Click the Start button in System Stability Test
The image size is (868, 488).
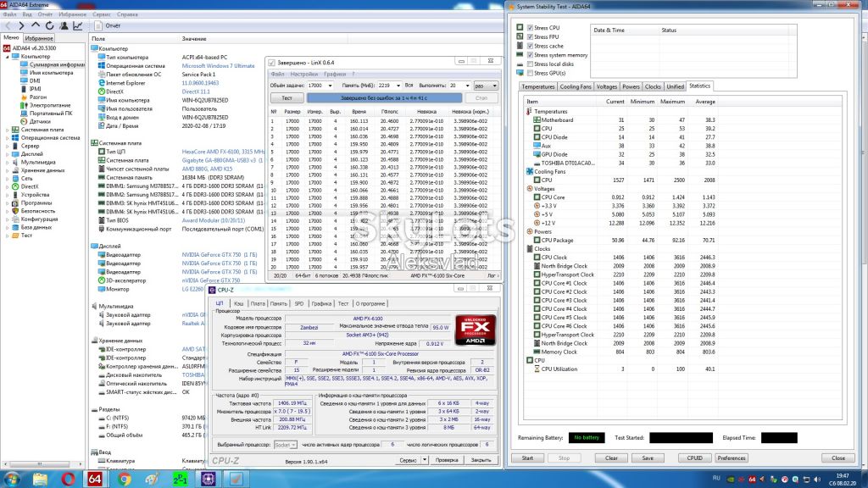tap(527, 458)
